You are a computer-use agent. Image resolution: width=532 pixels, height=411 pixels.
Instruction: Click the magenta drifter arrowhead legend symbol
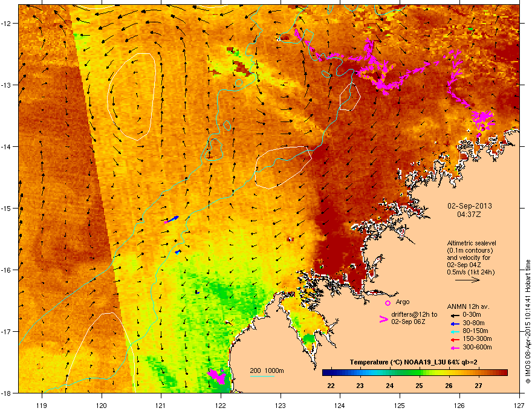[383, 319]
